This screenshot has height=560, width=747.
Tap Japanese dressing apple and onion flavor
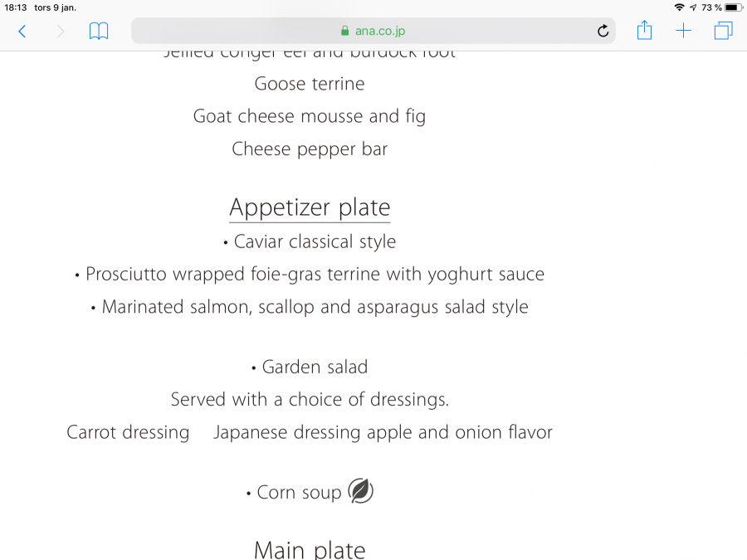[383, 432]
